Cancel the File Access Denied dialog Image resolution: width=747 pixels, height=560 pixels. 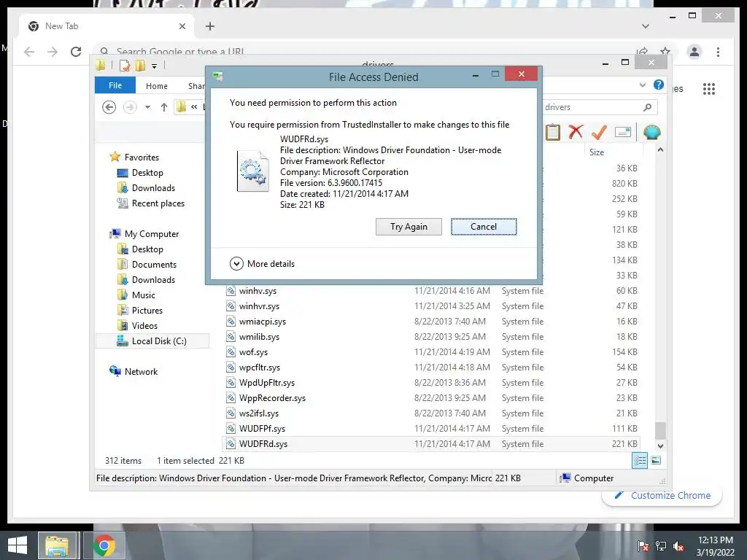tap(484, 227)
